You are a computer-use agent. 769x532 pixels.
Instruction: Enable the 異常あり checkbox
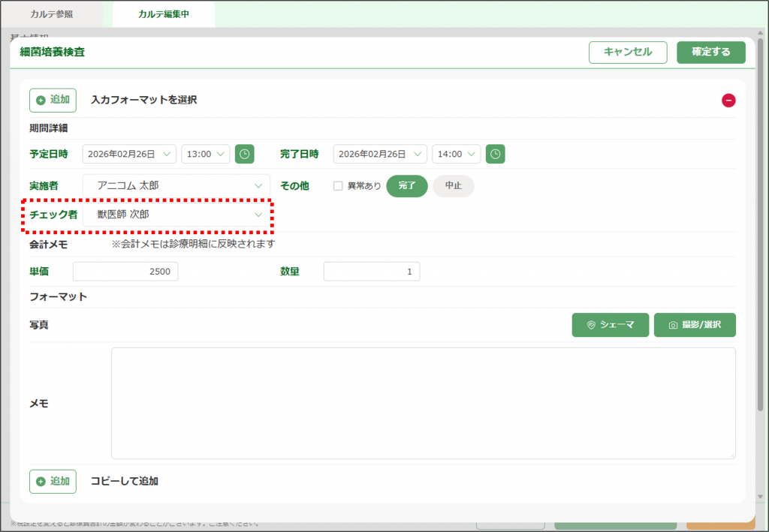338,185
